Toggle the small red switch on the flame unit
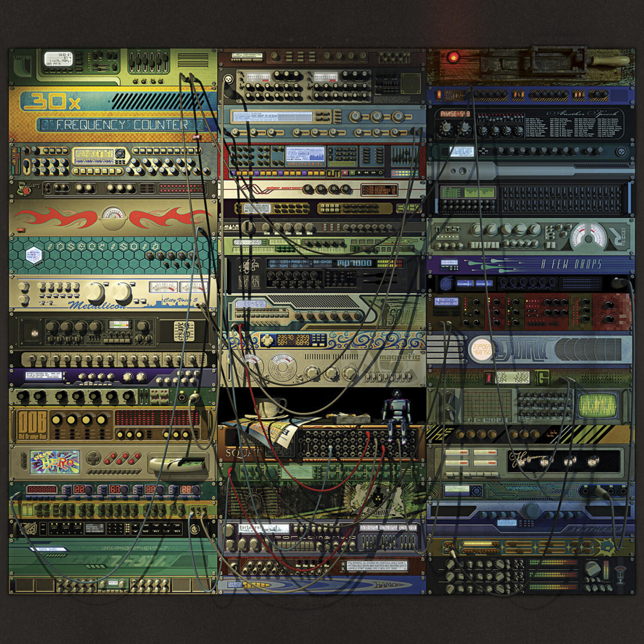The image size is (644, 644). [x=21, y=231]
